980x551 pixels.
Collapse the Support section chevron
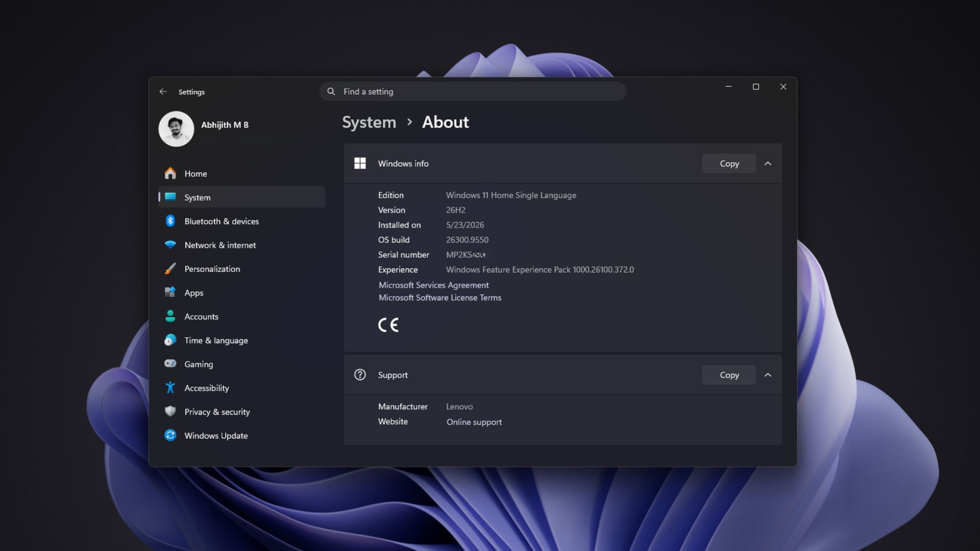[x=768, y=374]
